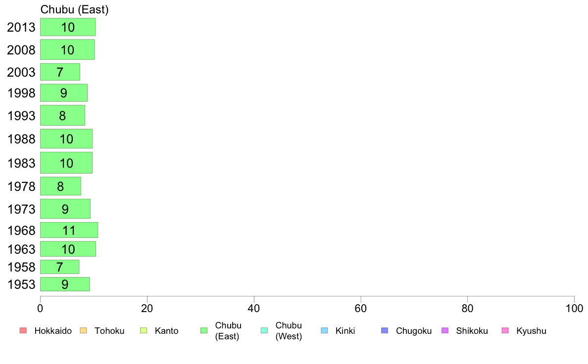The image size is (588, 364).
Task: Click the 1973 bar showing 9
Action: [x=65, y=209]
